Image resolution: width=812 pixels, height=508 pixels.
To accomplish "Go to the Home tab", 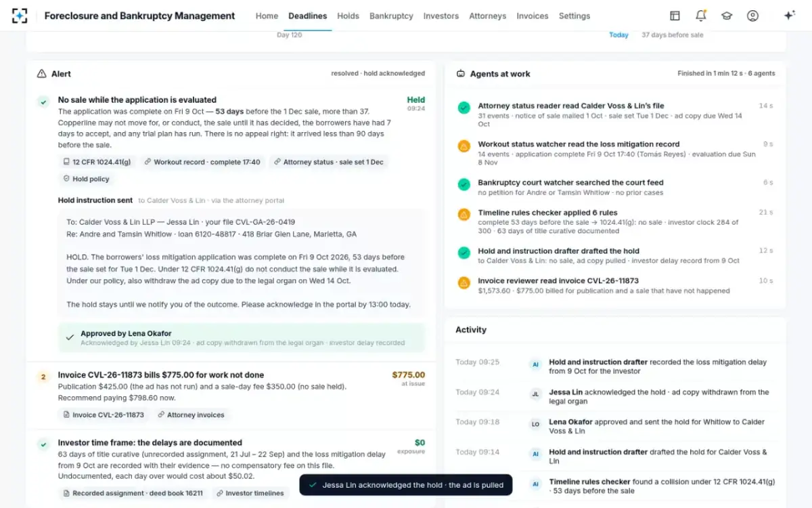I will (x=267, y=16).
